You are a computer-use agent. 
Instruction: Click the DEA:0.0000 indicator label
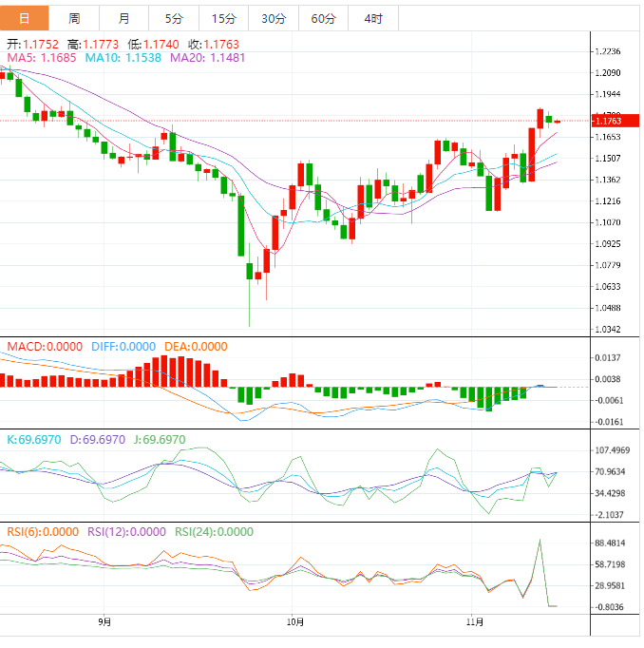coord(196,347)
